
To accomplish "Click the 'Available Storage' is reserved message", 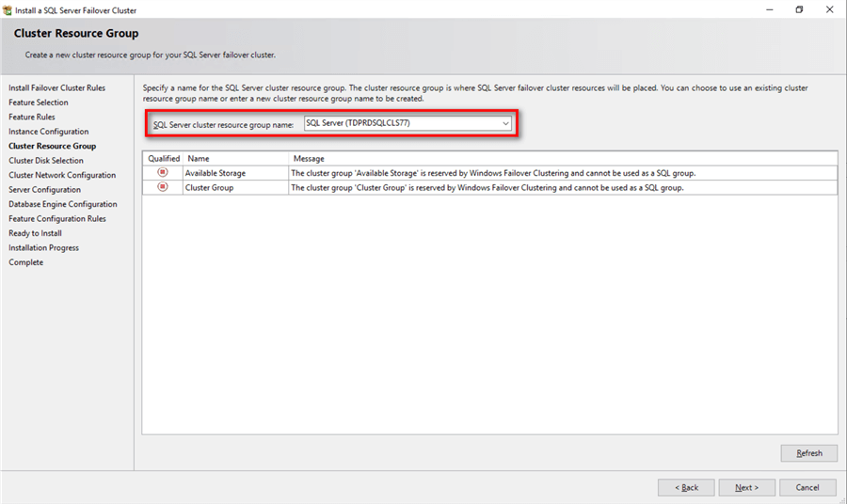I will coord(493,173).
